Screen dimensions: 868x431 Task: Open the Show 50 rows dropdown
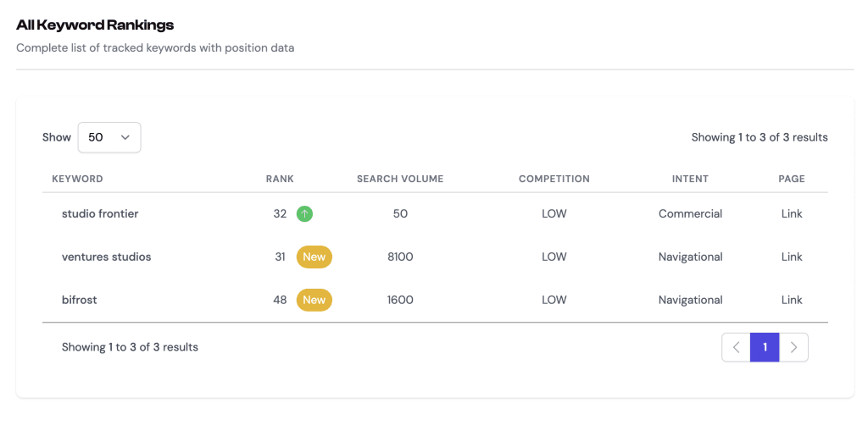pyautogui.click(x=109, y=137)
